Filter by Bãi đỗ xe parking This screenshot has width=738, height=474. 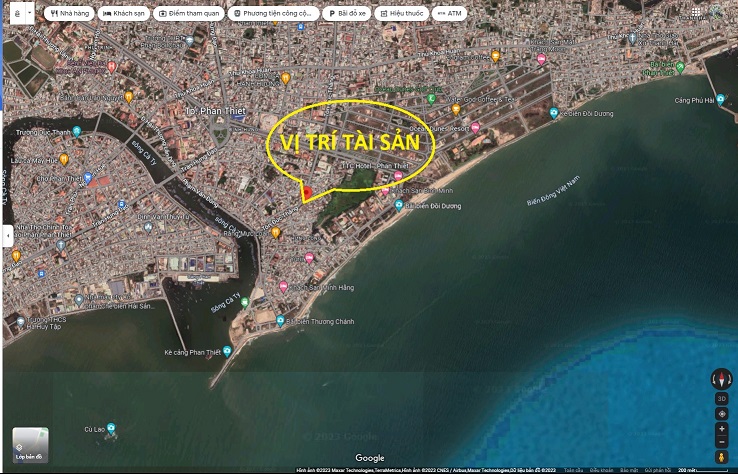point(351,14)
